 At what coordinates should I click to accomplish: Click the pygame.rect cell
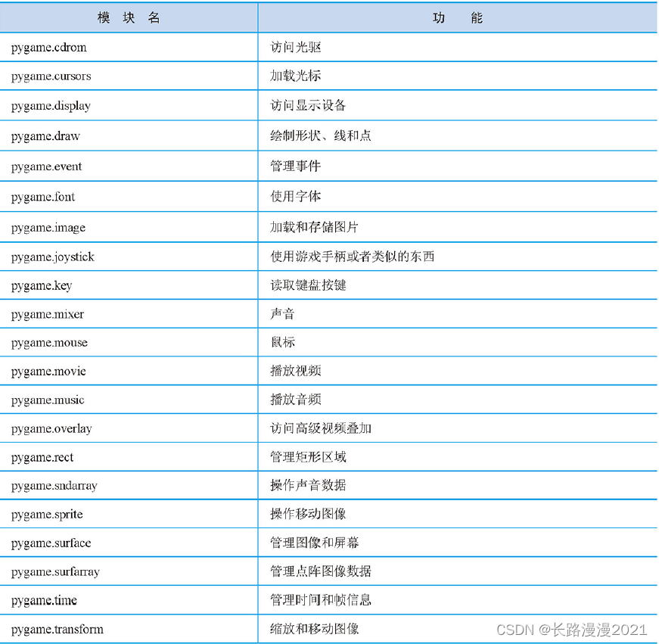tap(42, 457)
